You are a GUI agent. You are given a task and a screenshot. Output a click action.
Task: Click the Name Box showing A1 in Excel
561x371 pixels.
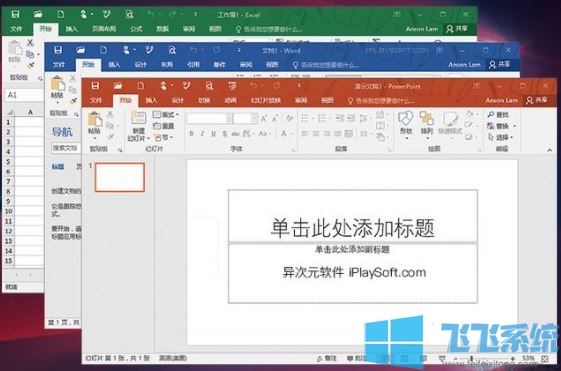coord(24,95)
